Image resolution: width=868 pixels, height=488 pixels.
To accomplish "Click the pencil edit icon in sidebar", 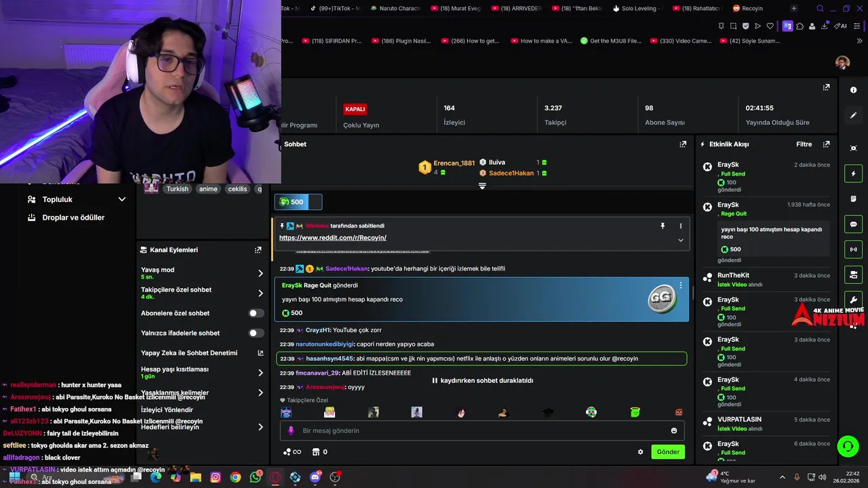I will coord(853,115).
